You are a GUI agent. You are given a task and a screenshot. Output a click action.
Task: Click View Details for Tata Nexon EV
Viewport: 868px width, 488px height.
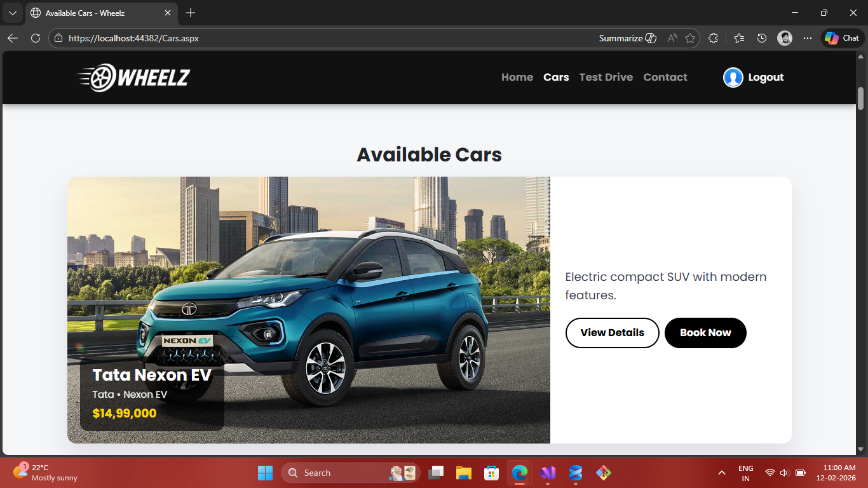[x=612, y=333]
